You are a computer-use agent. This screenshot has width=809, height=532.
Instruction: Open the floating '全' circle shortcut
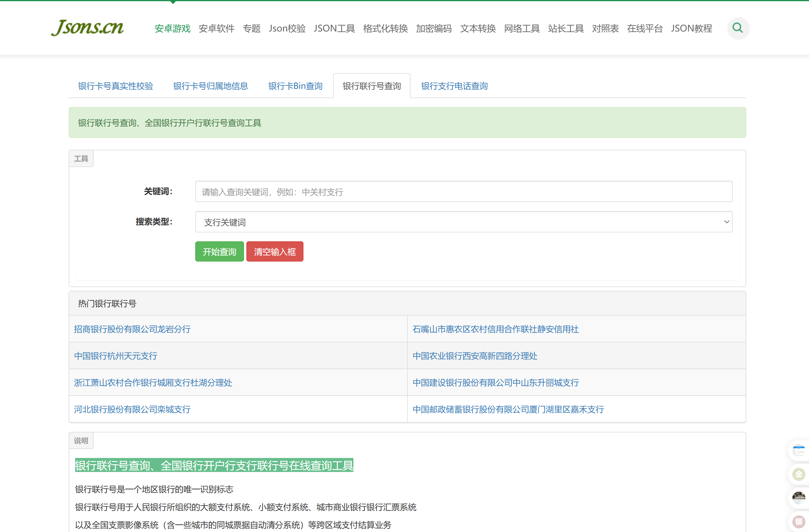[x=799, y=474]
